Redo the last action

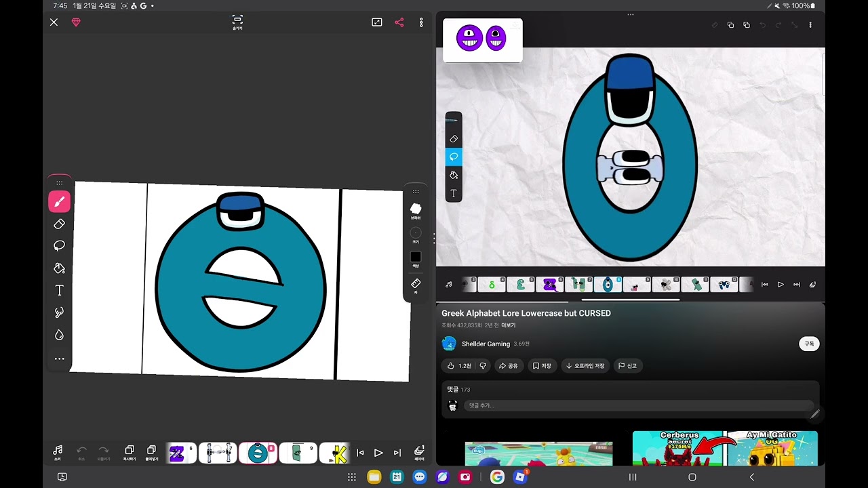click(x=103, y=452)
